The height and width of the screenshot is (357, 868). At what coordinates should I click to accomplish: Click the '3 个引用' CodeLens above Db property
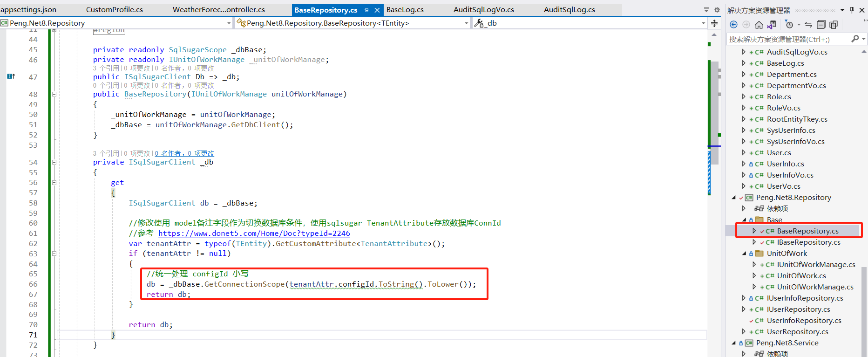pos(106,68)
